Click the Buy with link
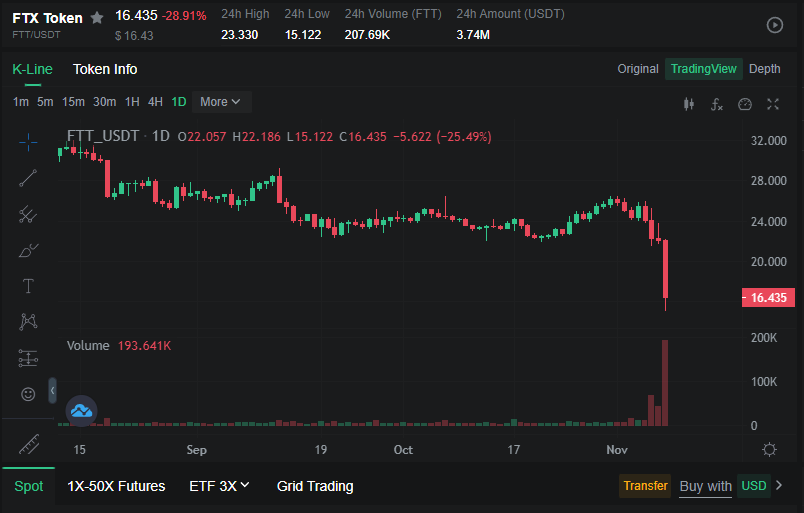This screenshot has width=804, height=513. [706, 486]
